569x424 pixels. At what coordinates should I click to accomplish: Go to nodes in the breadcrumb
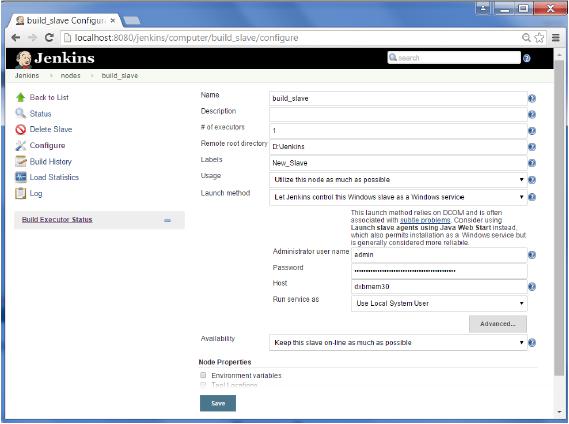[x=70, y=76]
